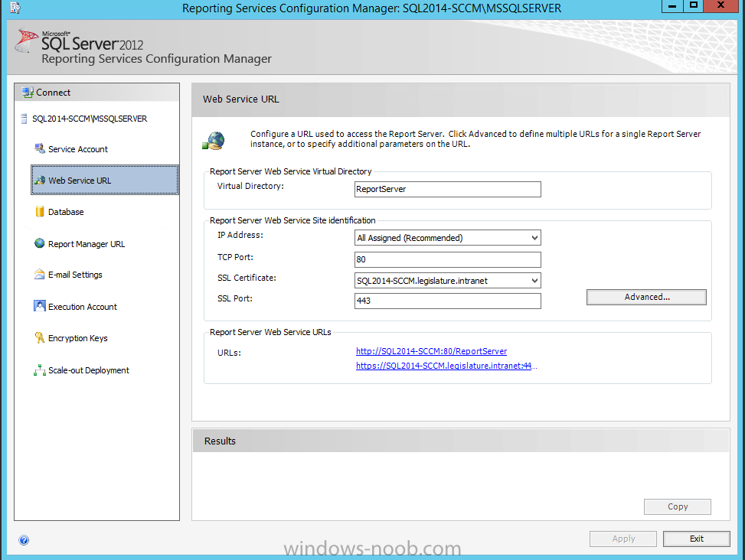Open the http://SQL2014-SCCM:80/ReportServer link
Image resolution: width=745 pixels, height=560 pixels.
(431, 351)
